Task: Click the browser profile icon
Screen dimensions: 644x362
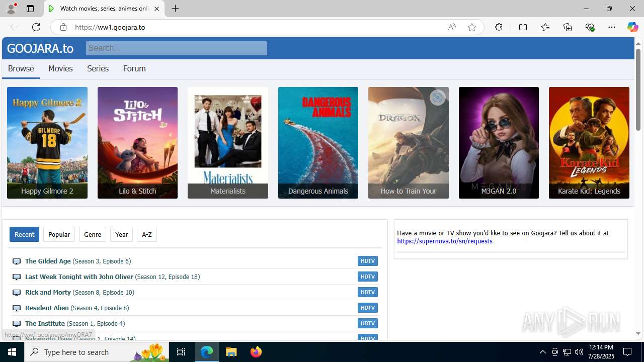Action: coord(11,9)
